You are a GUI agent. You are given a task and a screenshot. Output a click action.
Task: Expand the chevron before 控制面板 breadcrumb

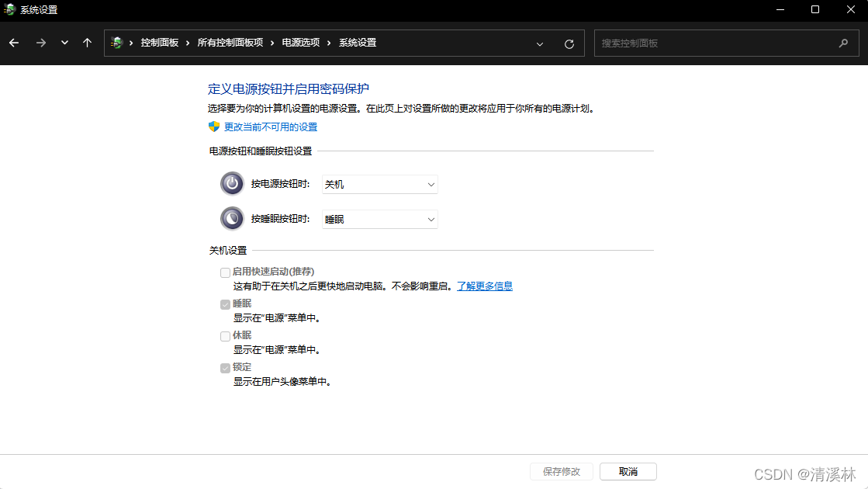[x=131, y=43]
